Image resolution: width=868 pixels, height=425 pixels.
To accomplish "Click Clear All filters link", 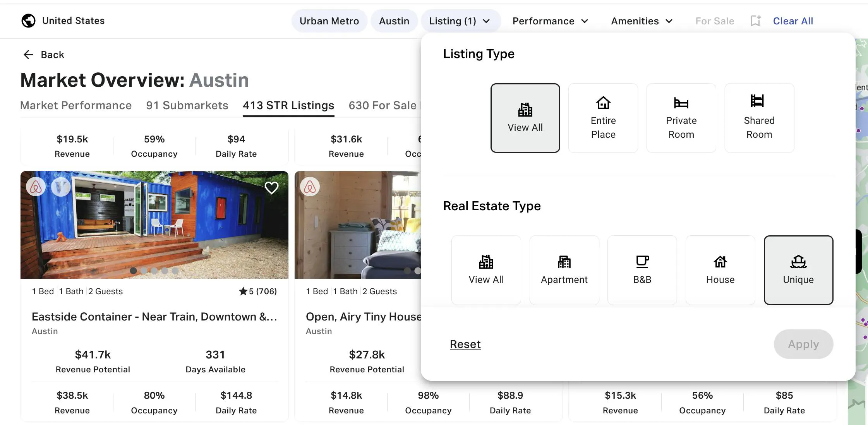I will (793, 21).
